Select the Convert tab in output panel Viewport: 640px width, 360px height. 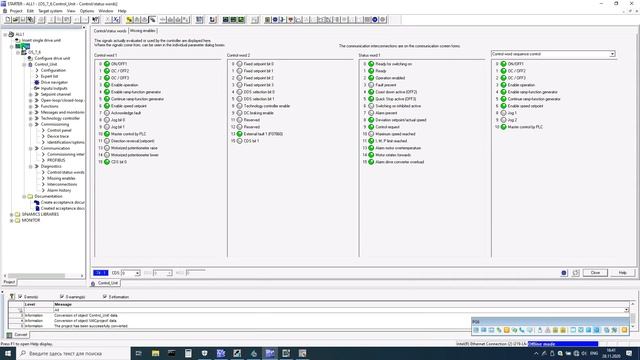click(18, 335)
